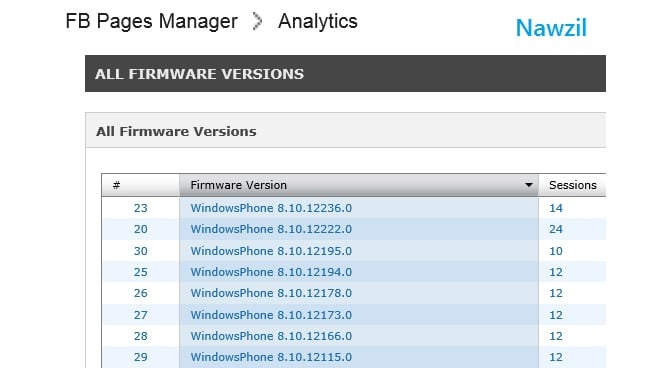Open WindowsPhone 8.10.12194.0 firmware link
This screenshot has width=652, height=368.
(271, 272)
